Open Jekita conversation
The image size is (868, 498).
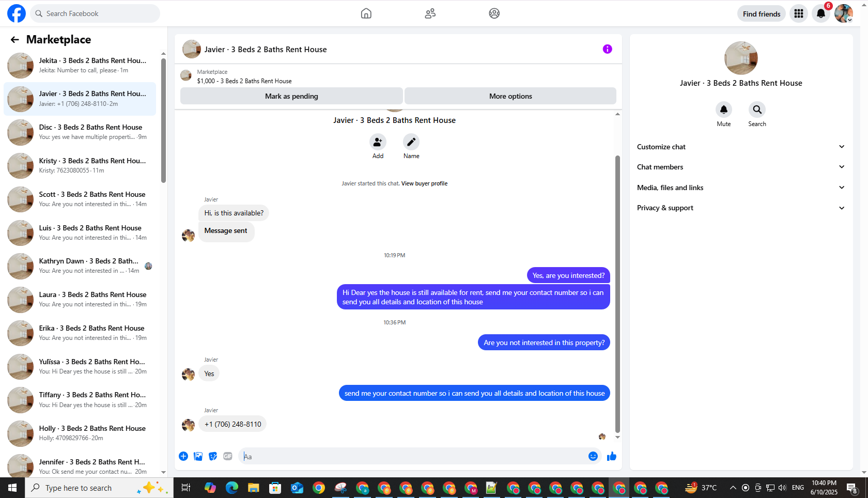(x=80, y=65)
